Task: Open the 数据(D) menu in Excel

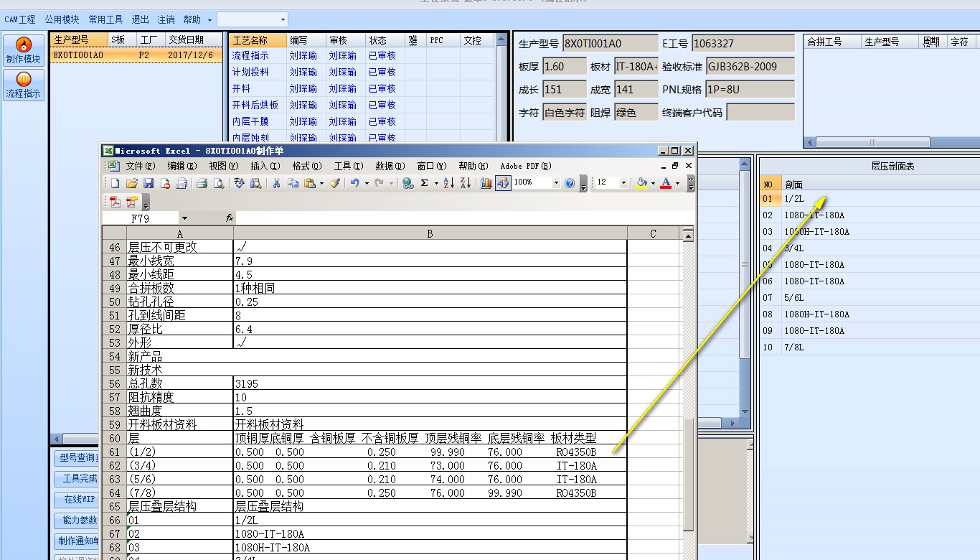Action: pos(390,166)
